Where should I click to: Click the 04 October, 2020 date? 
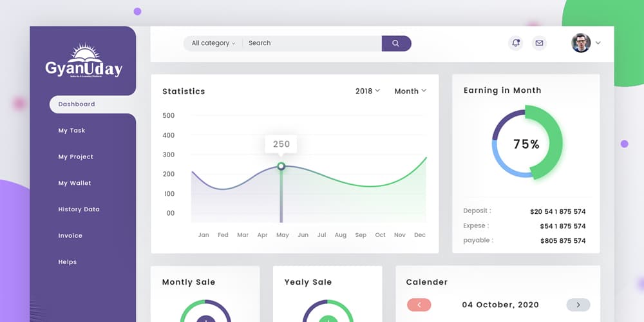point(500,305)
